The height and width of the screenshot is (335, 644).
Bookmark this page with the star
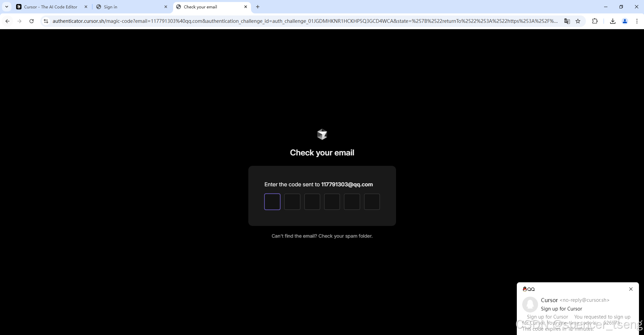tap(578, 21)
